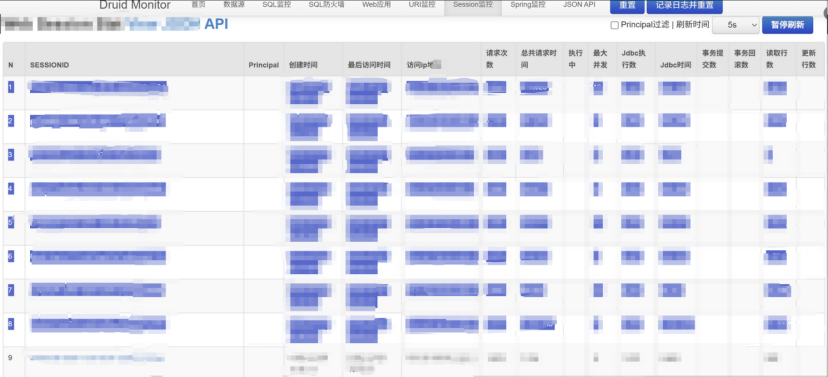Click the 暂停刷新 button
This screenshot has height=377, width=828.
click(x=787, y=25)
